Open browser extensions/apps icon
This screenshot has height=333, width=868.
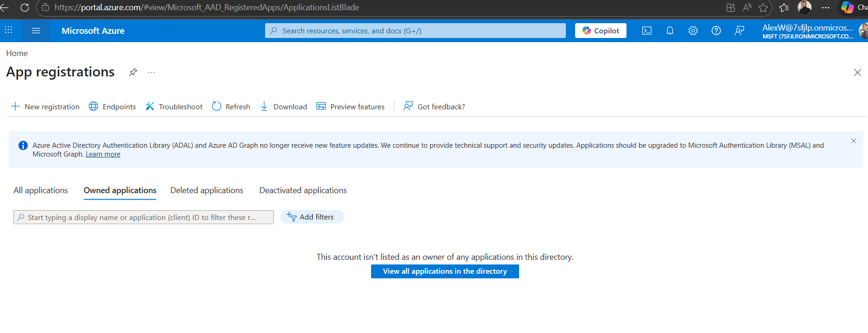click(x=731, y=7)
